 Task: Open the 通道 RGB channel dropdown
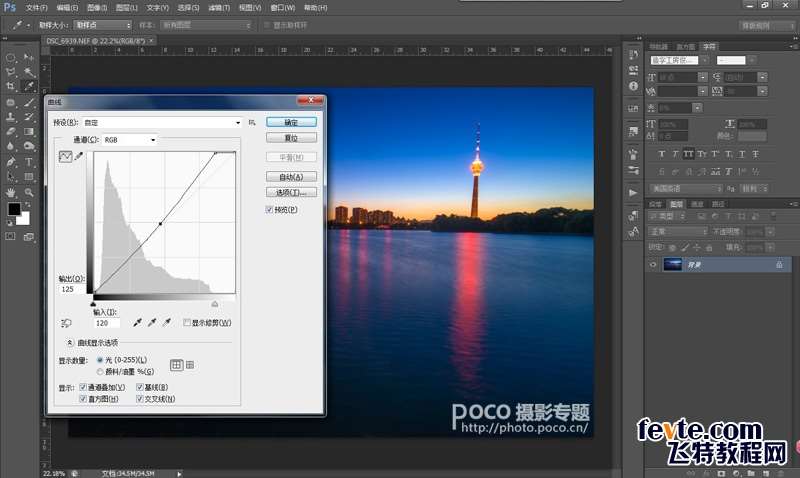[129, 140]
